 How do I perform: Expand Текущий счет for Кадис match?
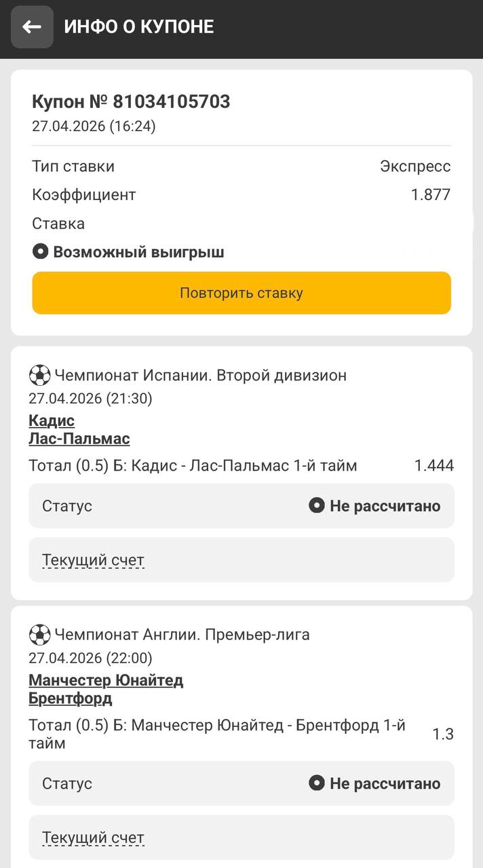pyautogui.click(x=93, y=560)
